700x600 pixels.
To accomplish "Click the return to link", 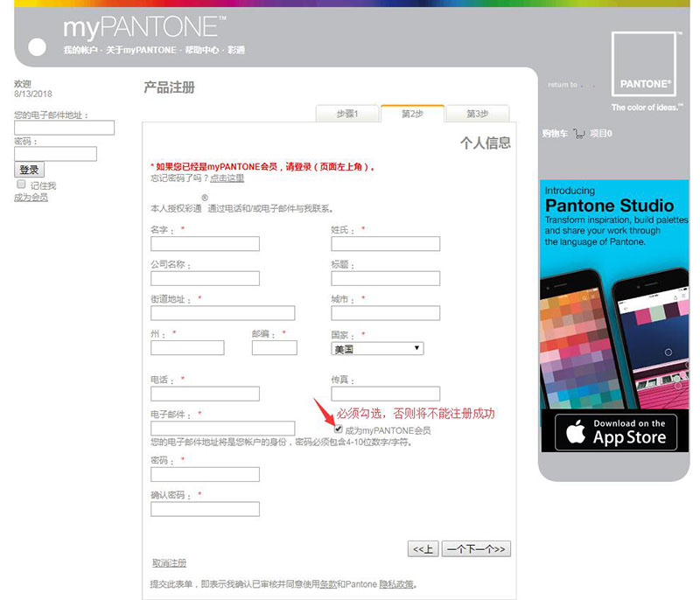I will (x=563, y=85).
